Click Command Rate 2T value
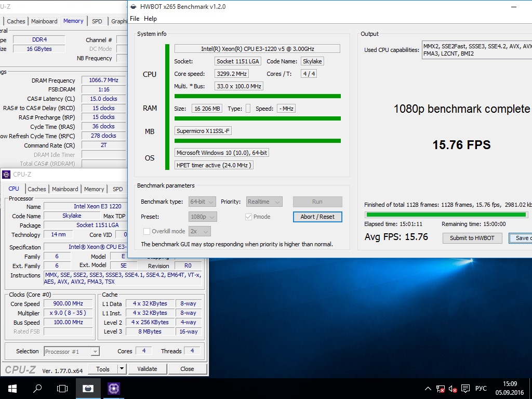Viewport: 532px width, 399px height. click(x=103, y=145)
